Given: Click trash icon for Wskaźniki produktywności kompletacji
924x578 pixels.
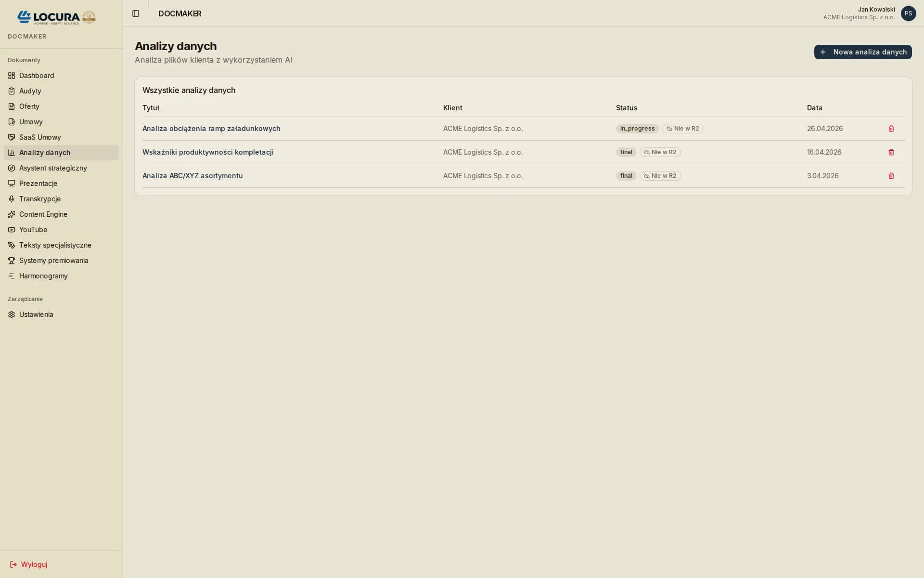Looking at the screenshot, I should [x=891, y=152].
